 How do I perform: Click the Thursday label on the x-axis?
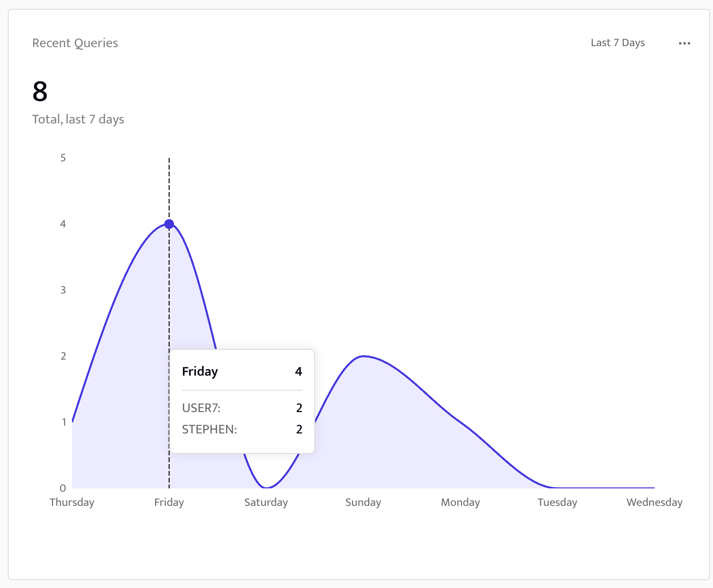coord(72,502)
